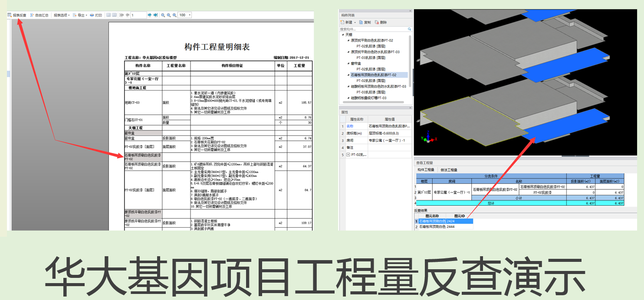
Task: Open the 报表选项 dropdown
Action: [62, 15]
